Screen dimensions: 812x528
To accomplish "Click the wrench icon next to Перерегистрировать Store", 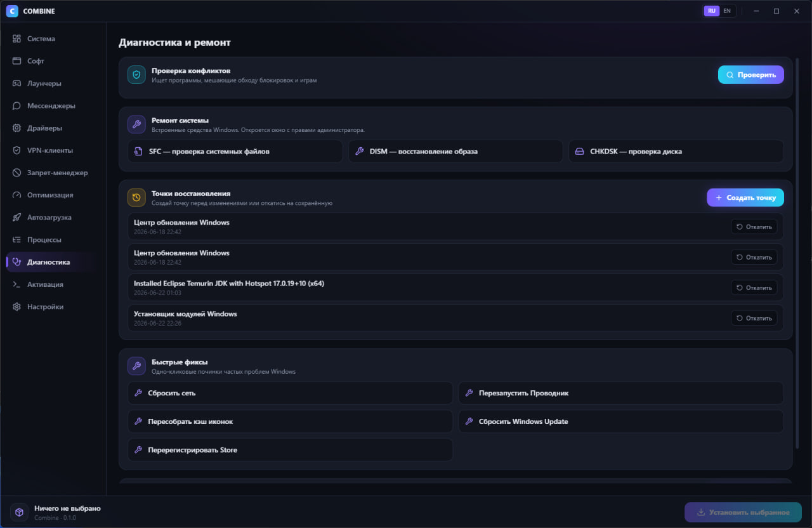I will (138, 450).
